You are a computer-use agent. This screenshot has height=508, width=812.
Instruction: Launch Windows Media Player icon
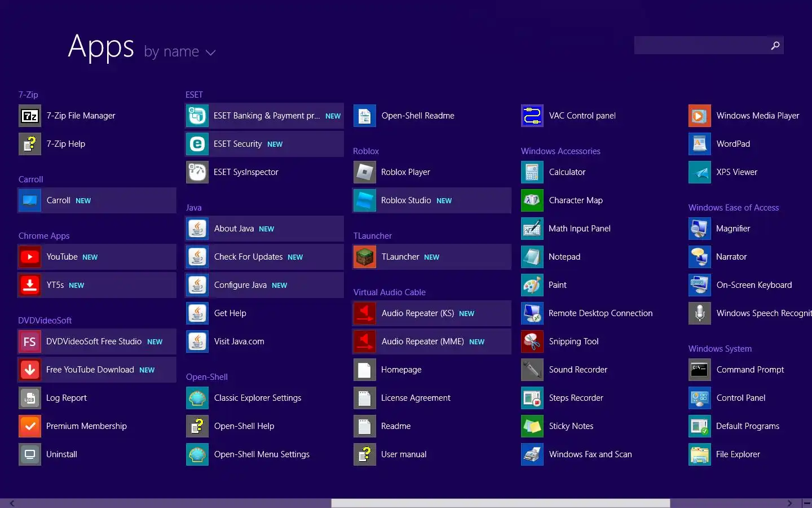[x=700, y=116]
